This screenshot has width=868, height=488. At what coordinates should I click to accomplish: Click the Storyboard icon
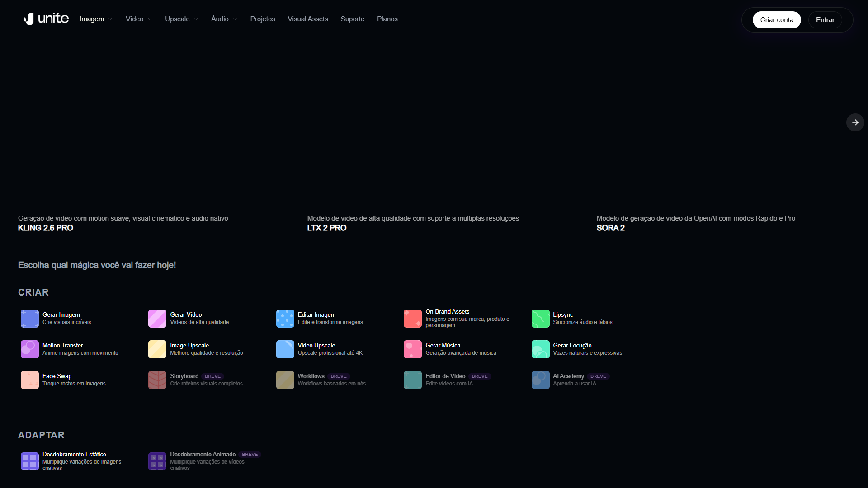pyautogui.click(x=157, y=380)
